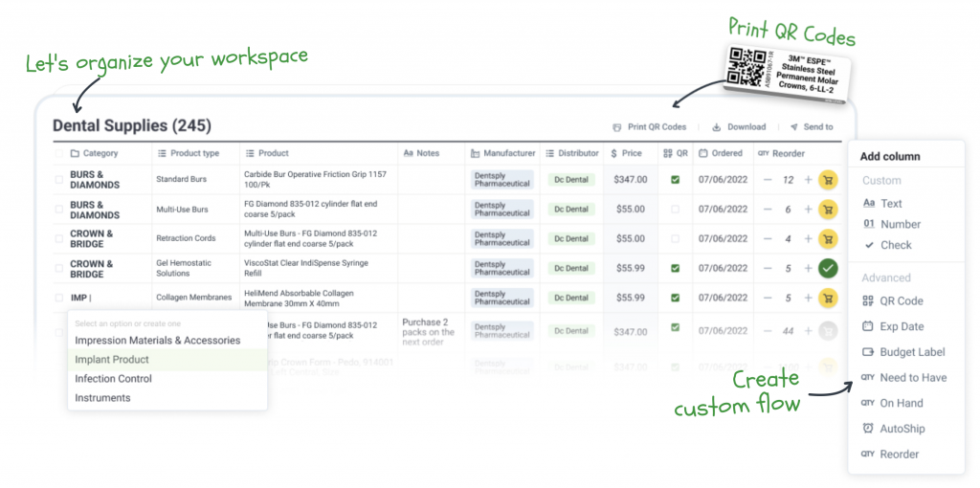Pick Impression Materials & Accessories option
Screen dimensions: 980x488
tap(157, 341)
